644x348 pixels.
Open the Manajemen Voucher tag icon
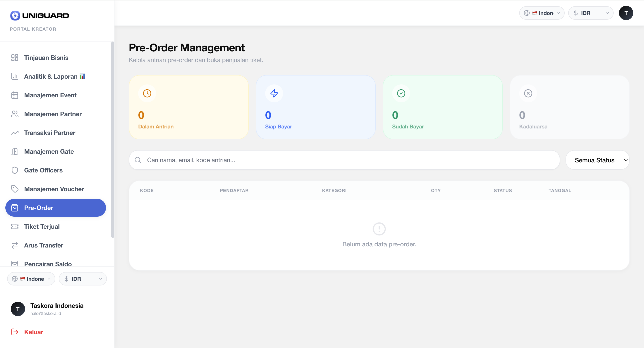[x=15, y=189]
